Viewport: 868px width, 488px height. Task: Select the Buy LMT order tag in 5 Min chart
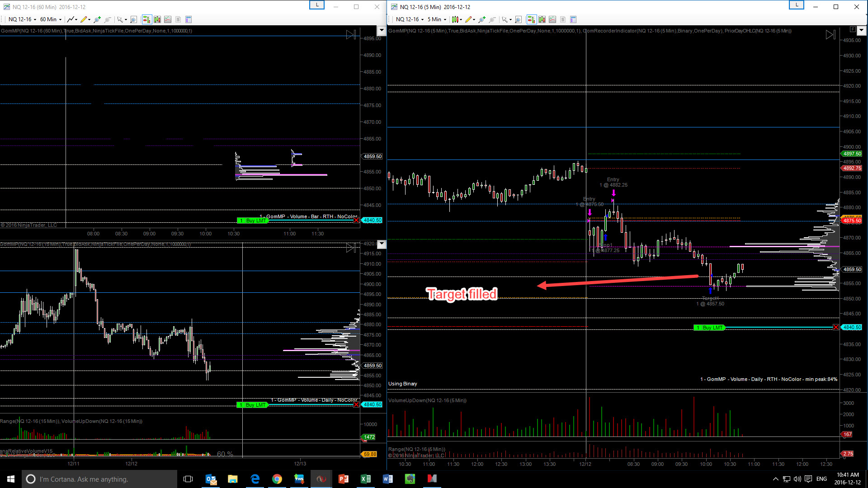pos(709,328)
